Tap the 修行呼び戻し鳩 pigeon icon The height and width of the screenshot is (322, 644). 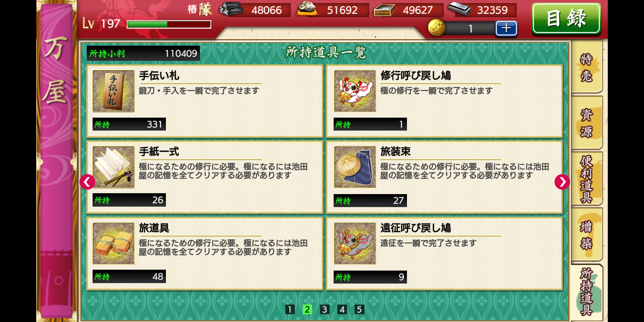355,91
